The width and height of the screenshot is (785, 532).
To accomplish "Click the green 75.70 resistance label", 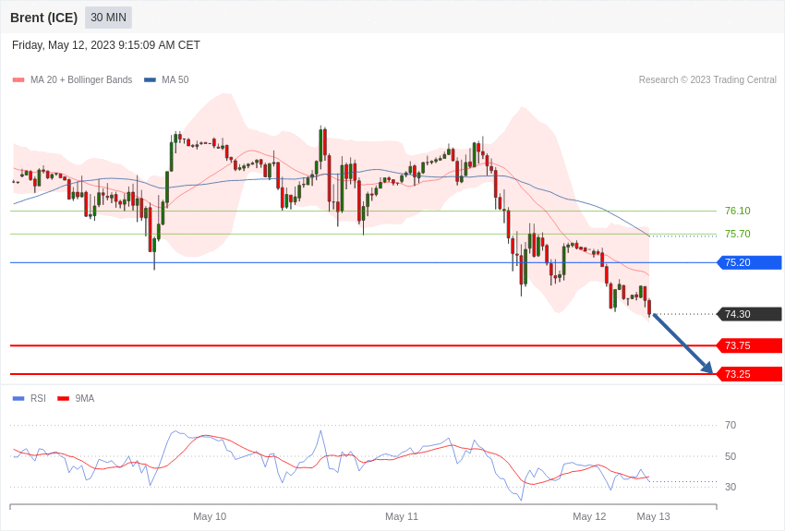I will coord(737,234).
